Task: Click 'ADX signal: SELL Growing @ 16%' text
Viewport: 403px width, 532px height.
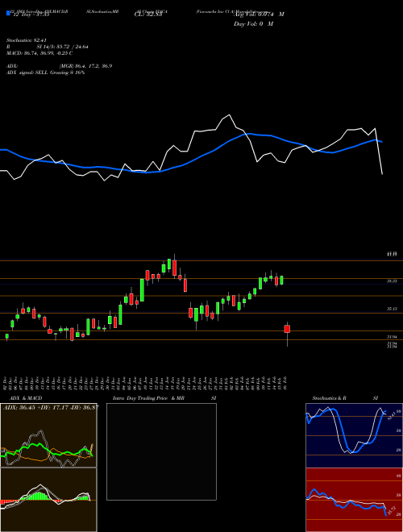Action: click(x=45, y=73)
